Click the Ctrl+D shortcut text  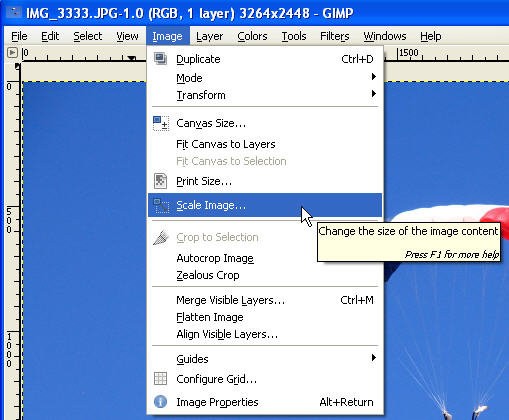357,59
